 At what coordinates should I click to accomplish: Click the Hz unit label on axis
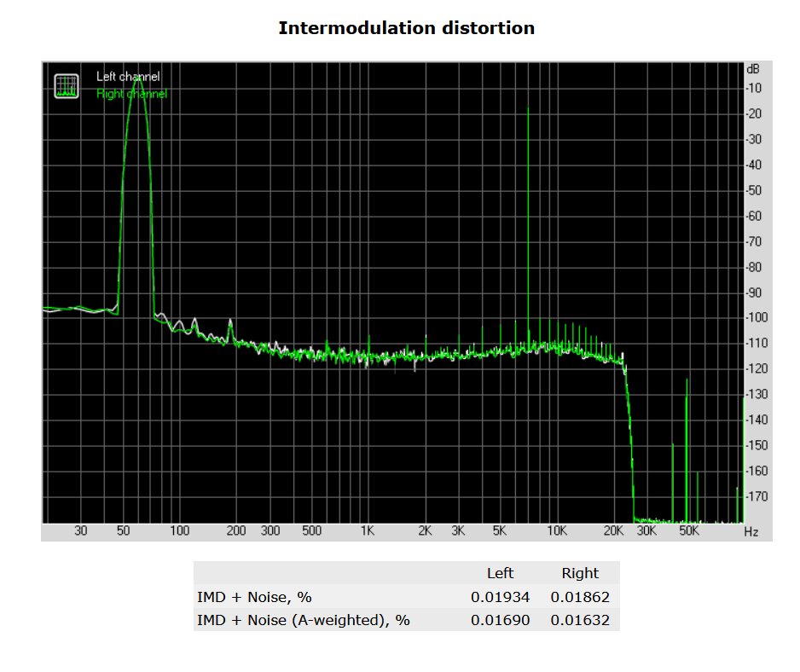pos(751,531)
